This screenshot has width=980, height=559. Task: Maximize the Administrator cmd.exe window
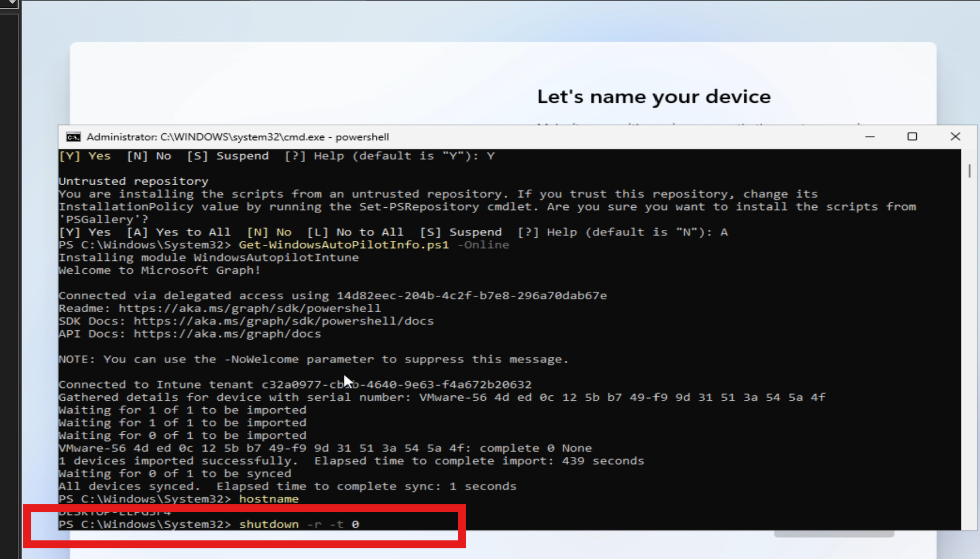click(912, 137)
